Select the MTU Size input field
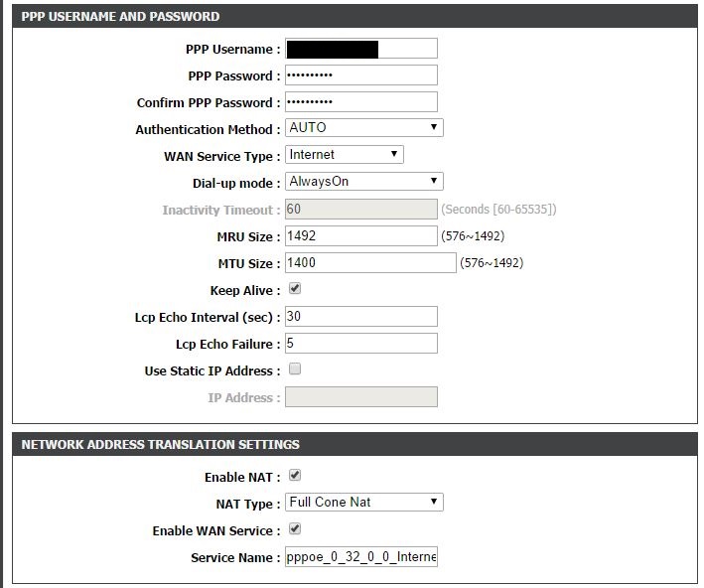The height and width of the screenshot is (588, 704). click(x=369, y=263)
